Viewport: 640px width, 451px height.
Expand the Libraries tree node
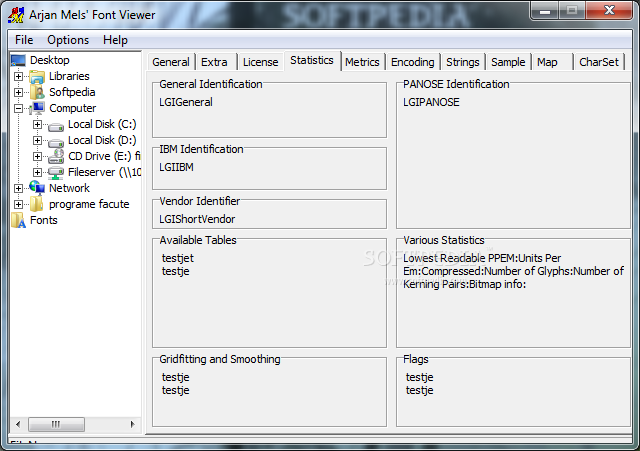coord(18,76)
